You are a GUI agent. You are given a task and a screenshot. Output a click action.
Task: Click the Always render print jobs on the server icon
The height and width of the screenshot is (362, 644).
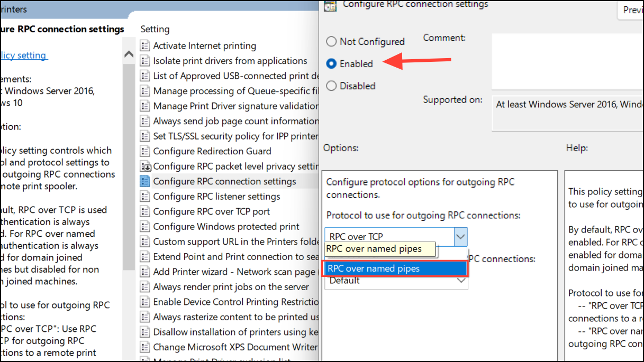point(145,287)
